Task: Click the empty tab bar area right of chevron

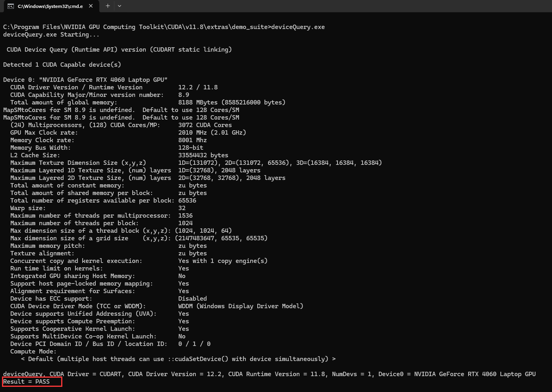Action: [x=318, y=6]
